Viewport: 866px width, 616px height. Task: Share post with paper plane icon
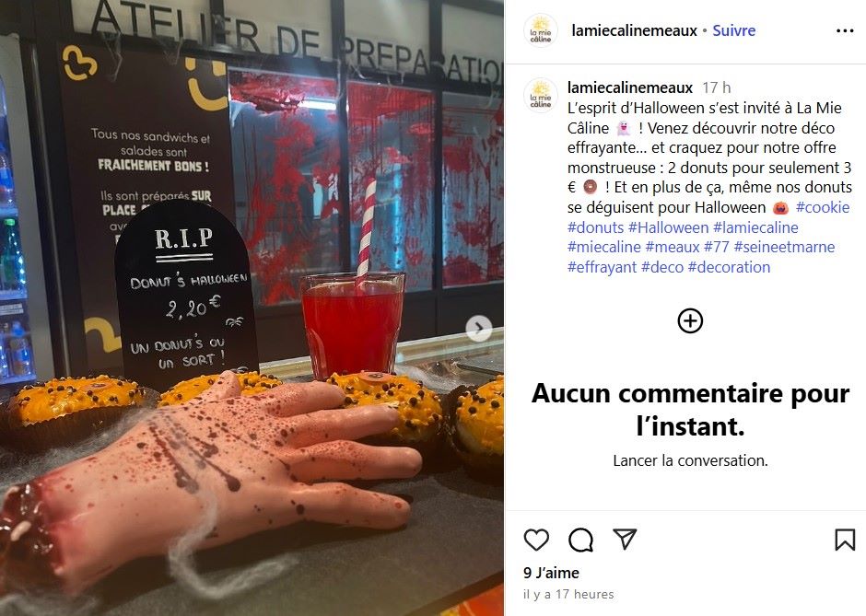[x=625, y=539]
